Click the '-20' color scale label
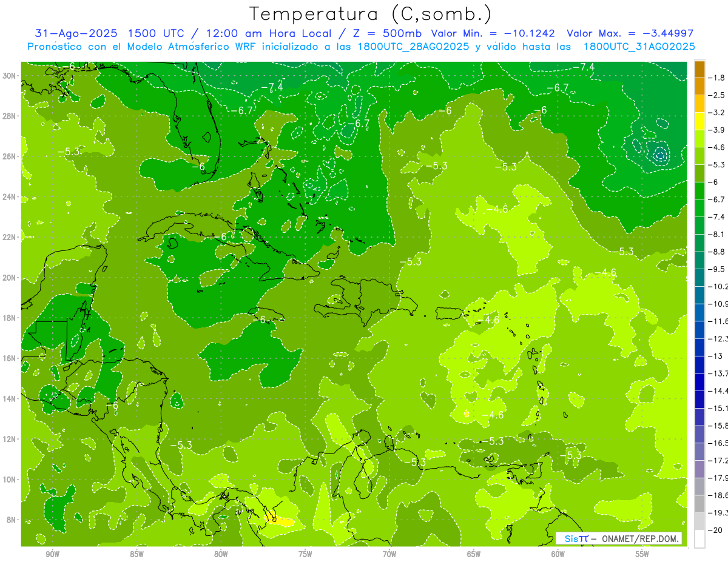 (x=716, y=530)
